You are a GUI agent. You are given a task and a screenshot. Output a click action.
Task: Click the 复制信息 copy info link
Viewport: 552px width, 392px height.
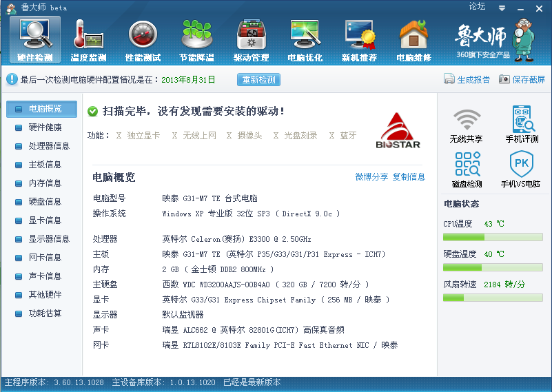point(409,177)
